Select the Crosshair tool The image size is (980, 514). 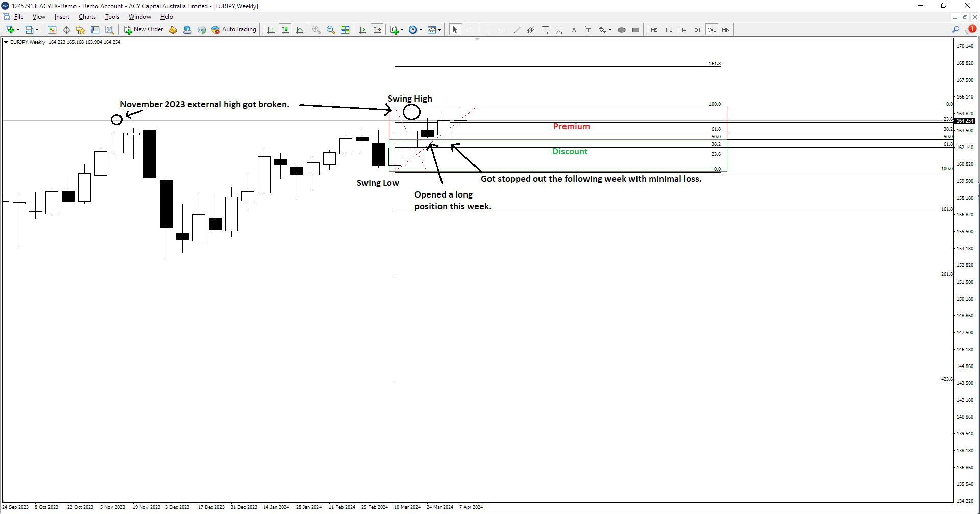(x=470, y=30)
